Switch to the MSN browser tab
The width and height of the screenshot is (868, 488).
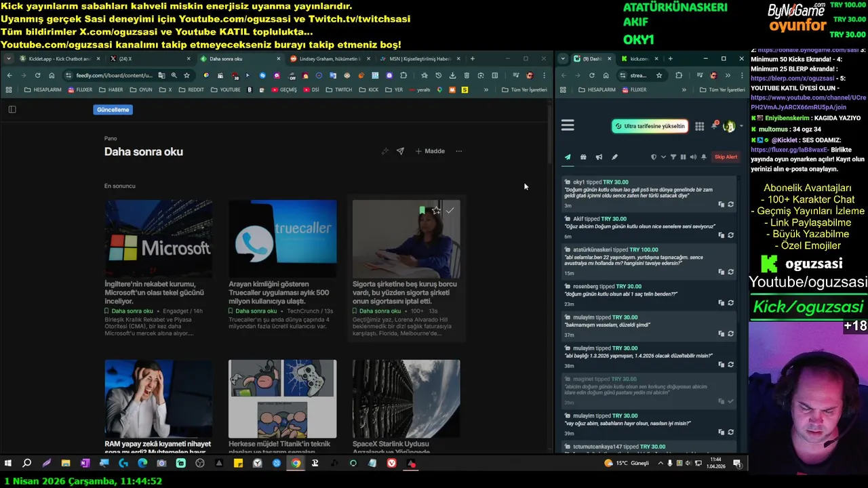(419, 59)
